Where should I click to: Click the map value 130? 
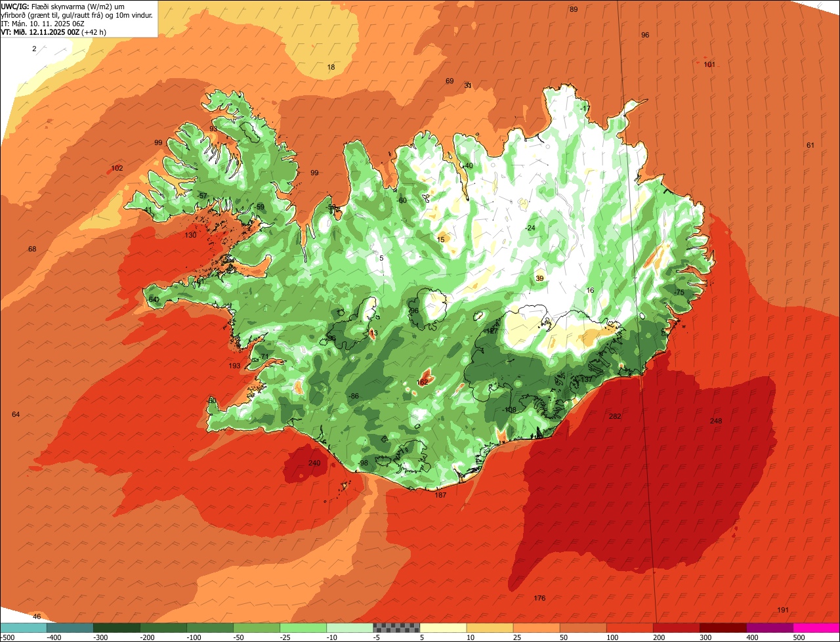pyautogui.click(x=190, y=235)
